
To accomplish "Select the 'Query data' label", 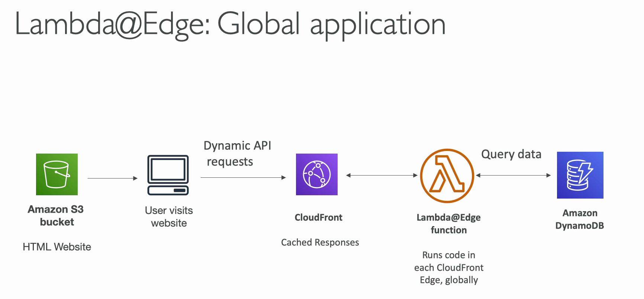I will pos(511,154).
